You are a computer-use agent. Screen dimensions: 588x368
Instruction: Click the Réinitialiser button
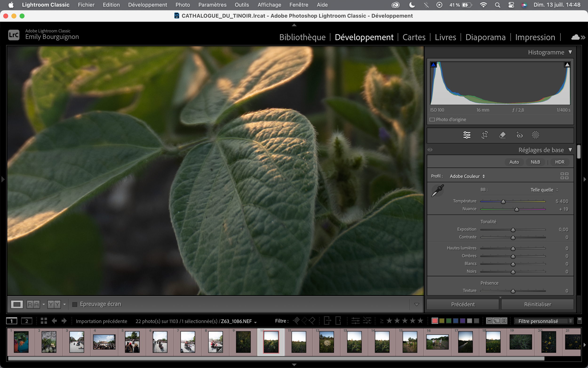point(537,304)
